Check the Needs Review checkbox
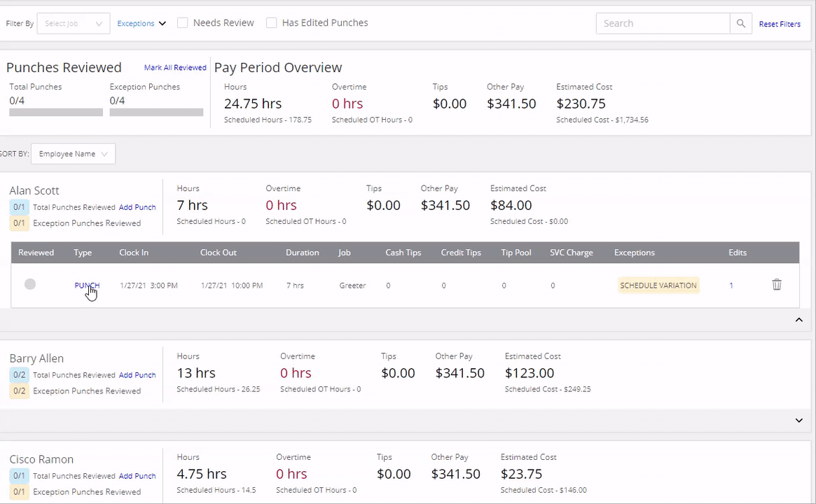This screenshot has height=504, width=816. [182, 23]
